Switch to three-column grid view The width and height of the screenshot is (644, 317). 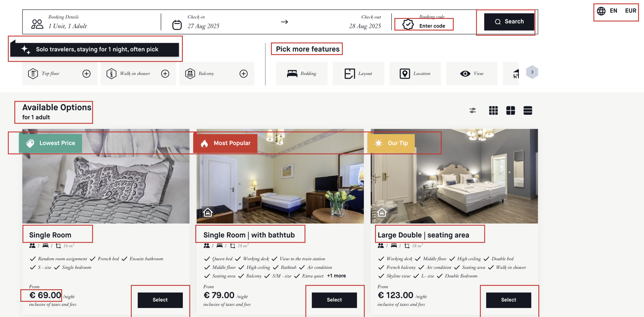click(493, 110)
